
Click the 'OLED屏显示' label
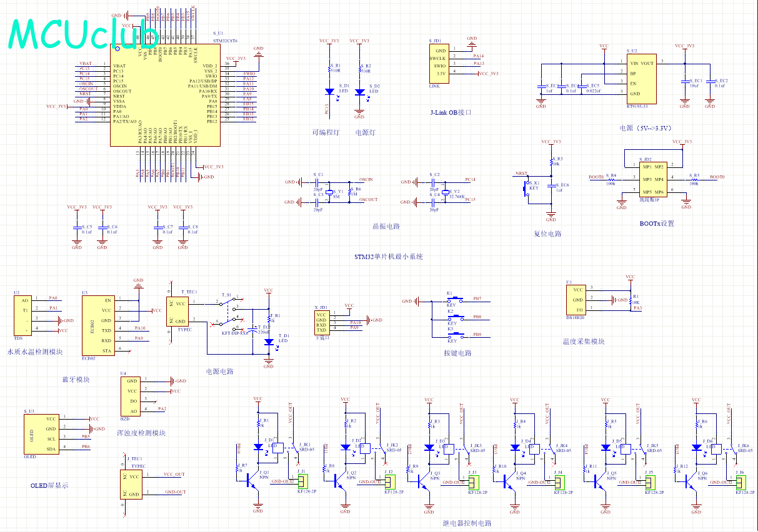pos(49,485)
